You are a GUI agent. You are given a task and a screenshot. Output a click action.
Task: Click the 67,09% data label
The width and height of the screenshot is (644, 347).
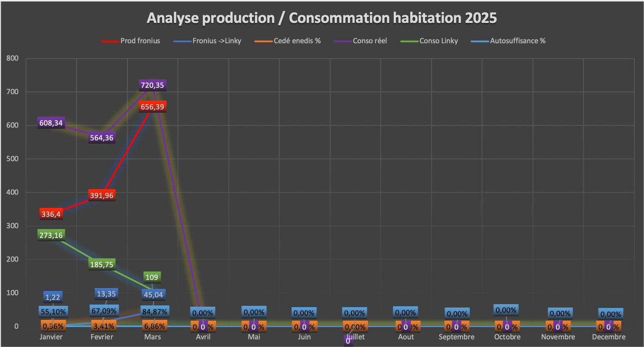[104, 311]
